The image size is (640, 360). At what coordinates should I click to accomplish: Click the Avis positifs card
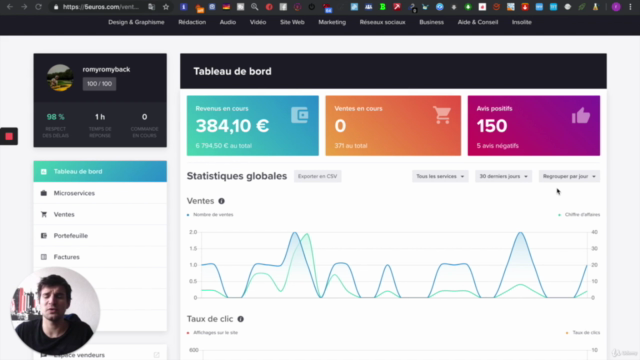pos(534,125)
